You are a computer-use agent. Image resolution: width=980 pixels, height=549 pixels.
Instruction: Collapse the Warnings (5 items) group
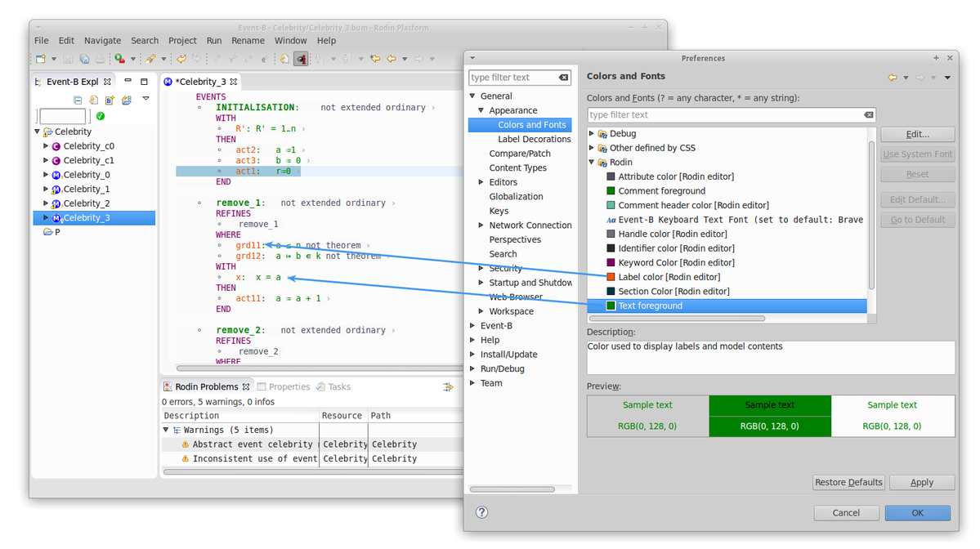click(166, 431)
